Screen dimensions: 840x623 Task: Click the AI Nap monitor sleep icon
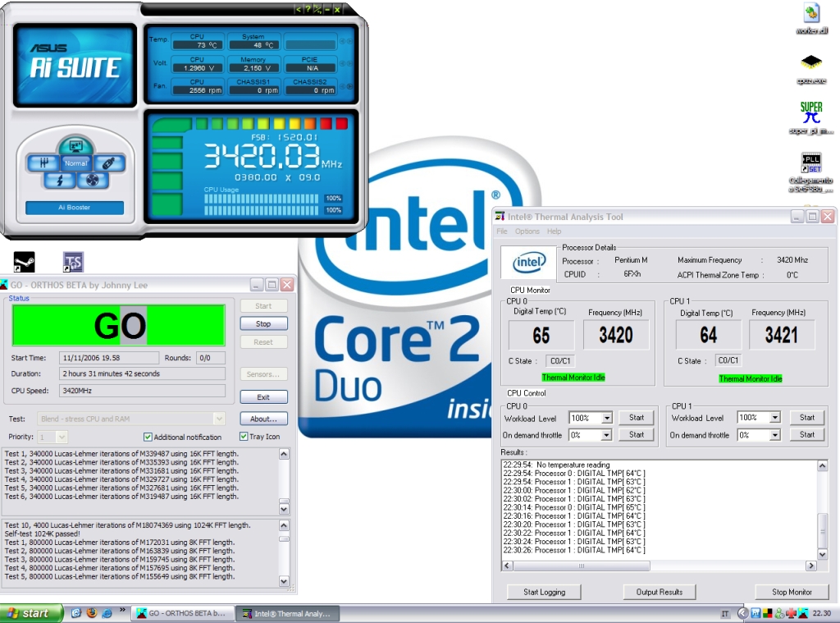[x=75, y=145]
